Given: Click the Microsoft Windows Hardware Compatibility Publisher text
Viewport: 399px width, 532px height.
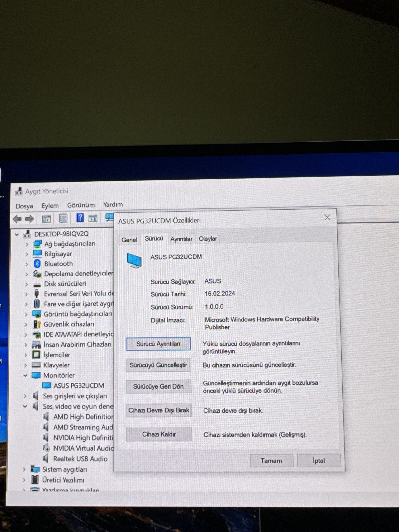Looking at the screenshot, I should coord(262,323).
